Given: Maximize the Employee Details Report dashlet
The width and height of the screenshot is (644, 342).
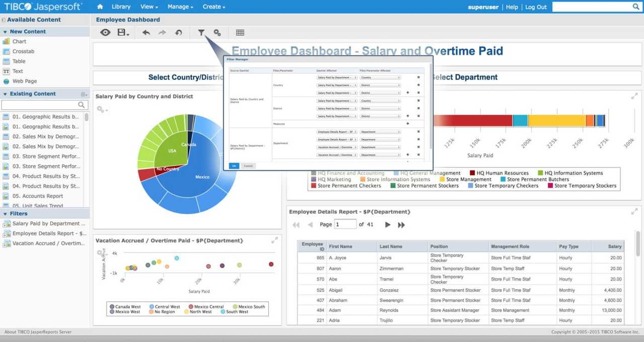Looking at the screenshot, I should (634, 212).
